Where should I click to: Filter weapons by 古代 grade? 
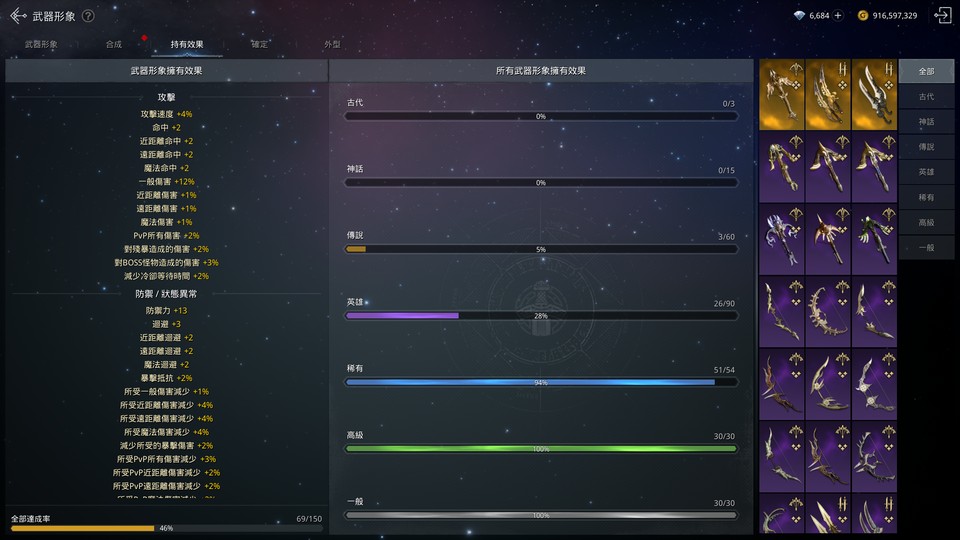pos(926,97)
